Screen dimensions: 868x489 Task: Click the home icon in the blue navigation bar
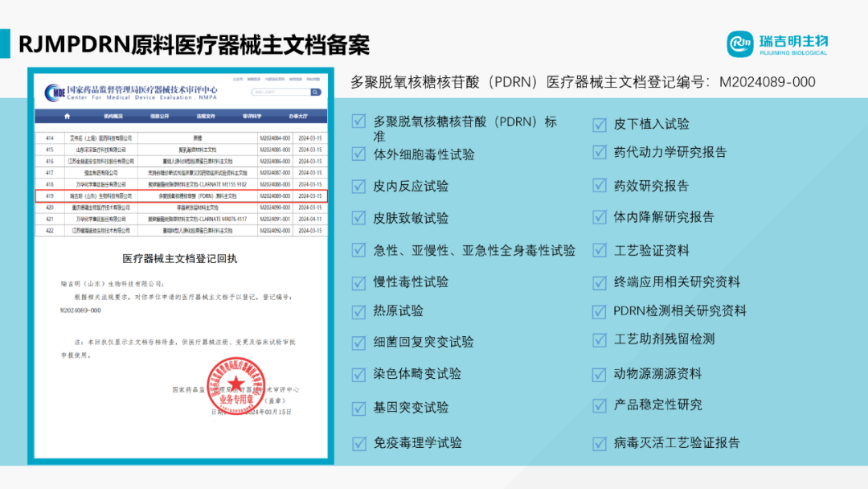point(68,117)
